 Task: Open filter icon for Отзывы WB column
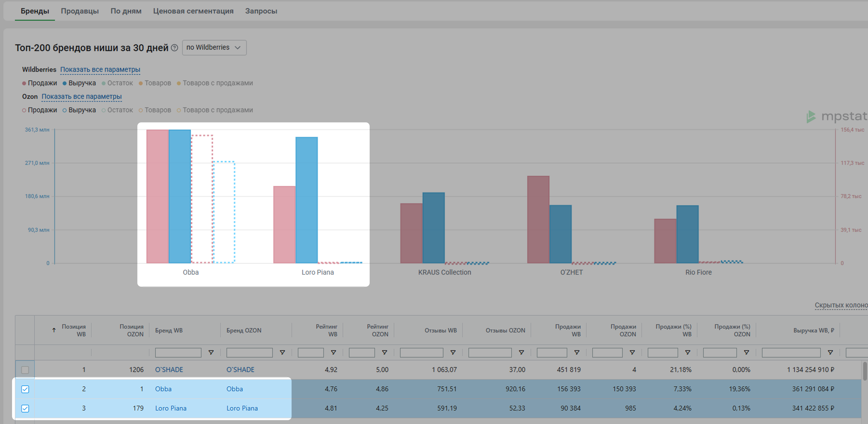click(453, 353)
